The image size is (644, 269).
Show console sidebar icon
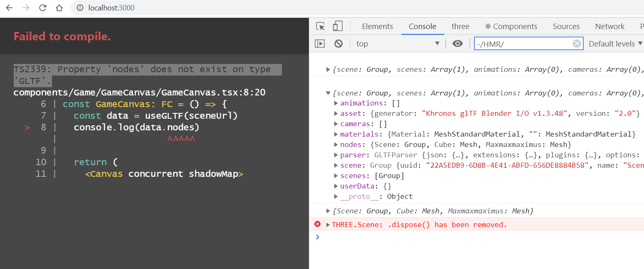[x=319, y=44]
